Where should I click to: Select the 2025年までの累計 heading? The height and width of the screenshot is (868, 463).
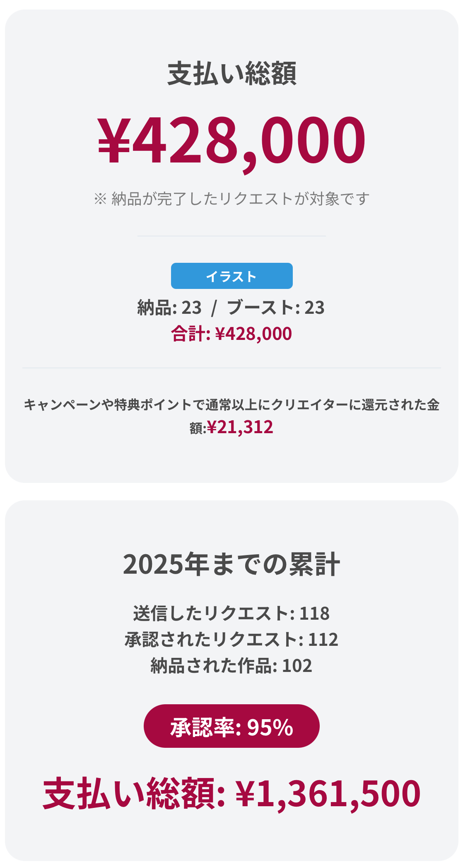231,564
